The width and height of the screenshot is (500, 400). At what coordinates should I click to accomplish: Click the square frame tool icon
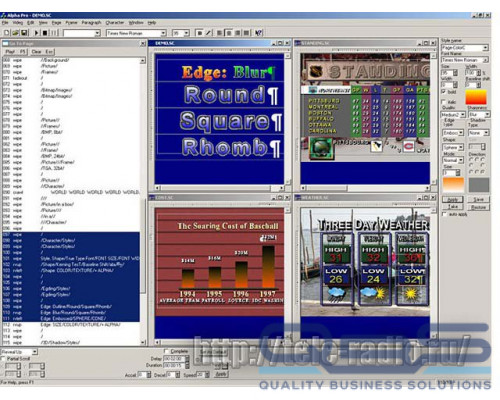click(199, 33)
